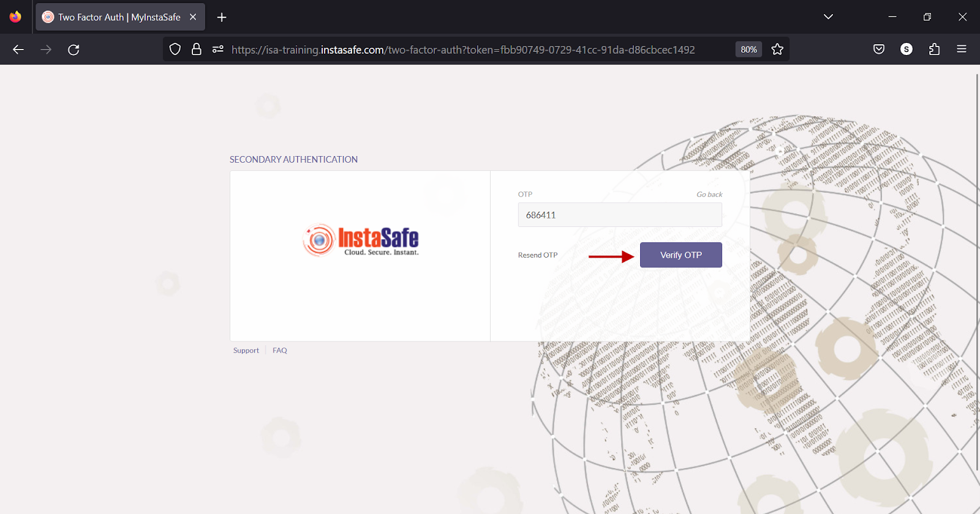The image size is (980, 514).
Task: Click the Verify OTP button
Action: click(680, 255)
